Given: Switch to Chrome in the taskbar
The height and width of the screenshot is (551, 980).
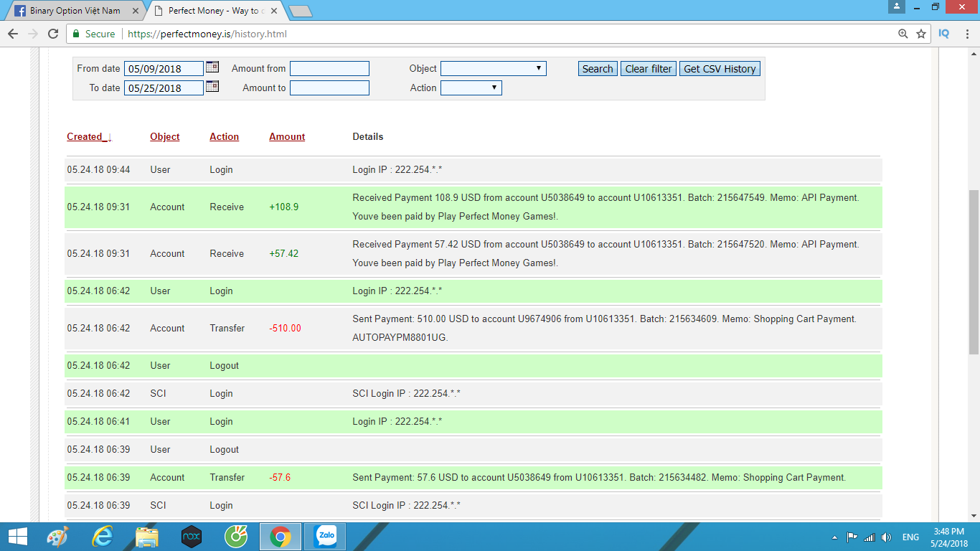Looking at the screenshot, I should coord(281,537).
